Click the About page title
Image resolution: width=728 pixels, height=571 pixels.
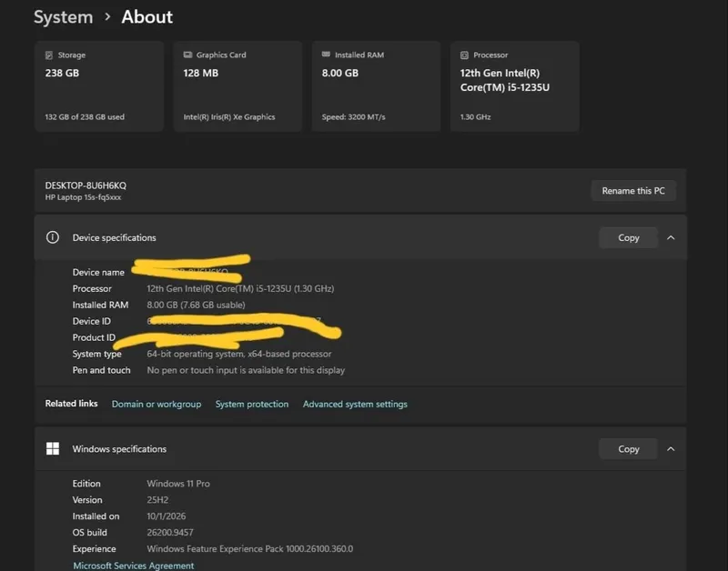147,17
